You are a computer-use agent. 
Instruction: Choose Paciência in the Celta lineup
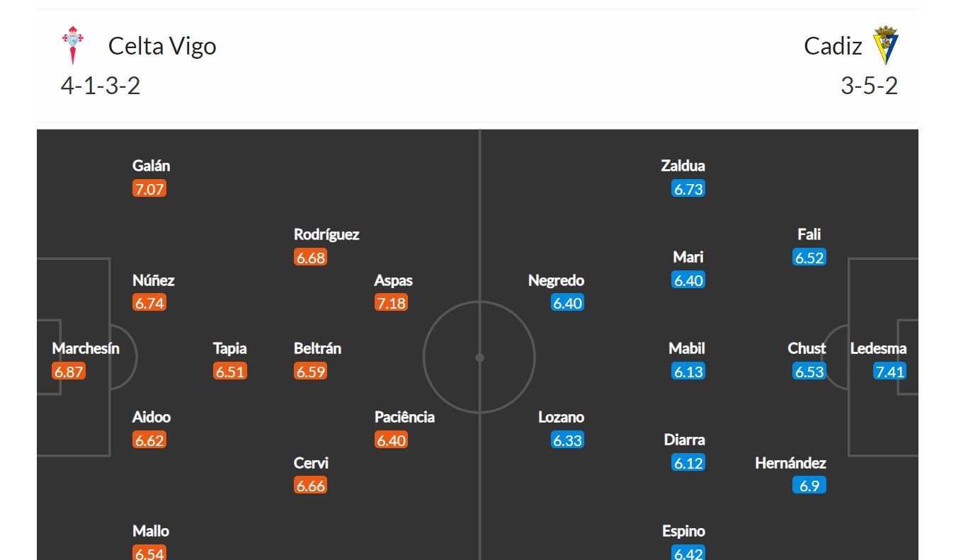click(404, 417)
